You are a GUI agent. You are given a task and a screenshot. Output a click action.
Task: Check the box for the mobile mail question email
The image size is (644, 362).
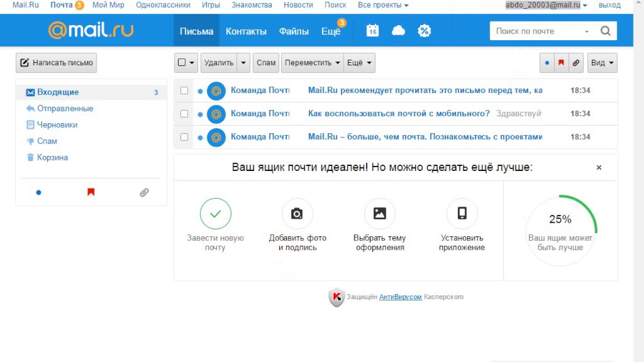click(184, 114)
